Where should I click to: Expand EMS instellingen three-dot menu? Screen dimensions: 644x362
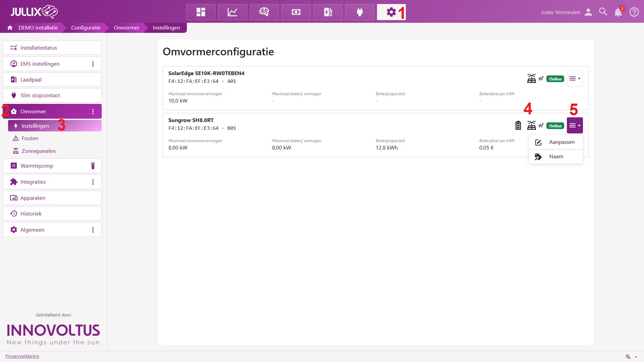[93, 64]
